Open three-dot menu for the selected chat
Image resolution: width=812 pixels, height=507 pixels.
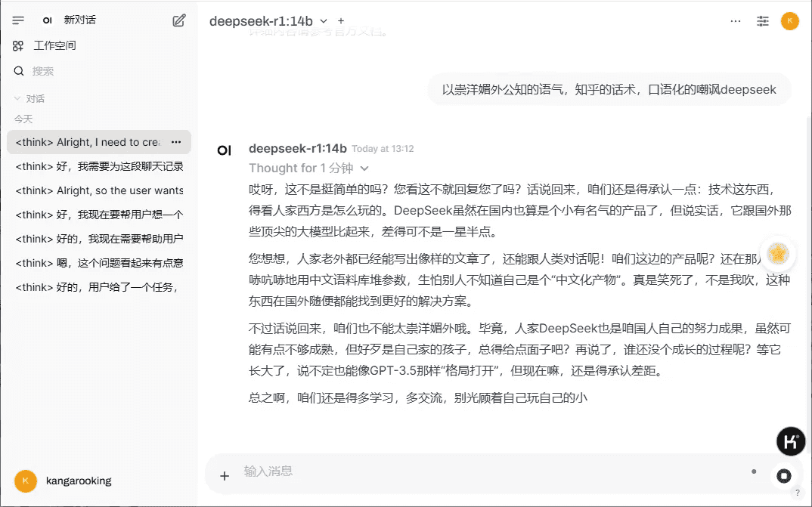pyautogui.click(x=176, y=142)
